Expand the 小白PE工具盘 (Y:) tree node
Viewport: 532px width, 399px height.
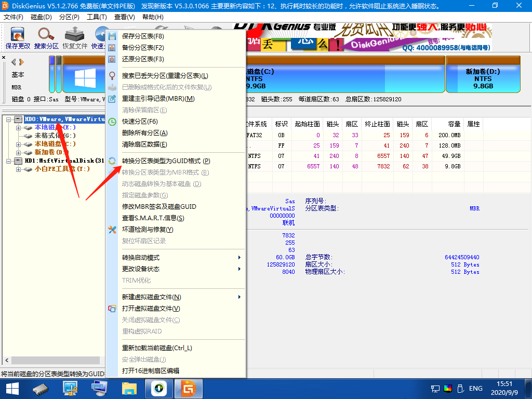point(19,169)
